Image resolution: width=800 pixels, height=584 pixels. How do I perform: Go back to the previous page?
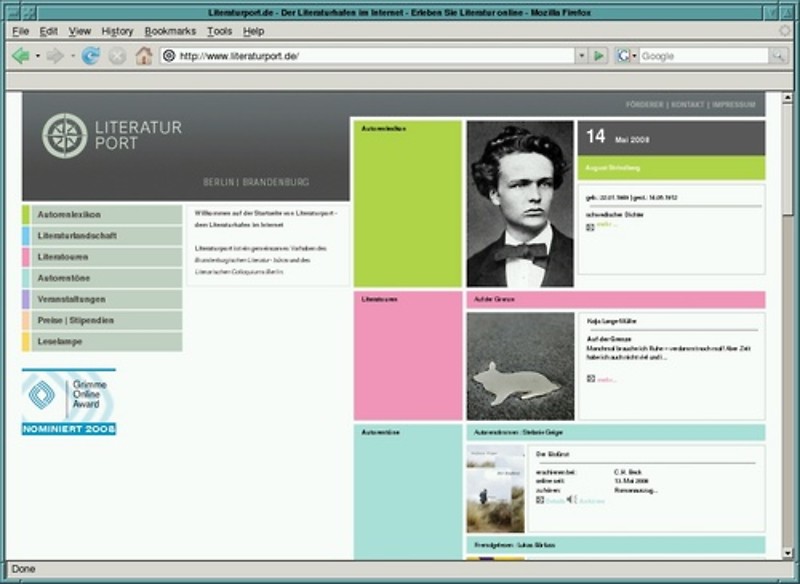(20, 56)
